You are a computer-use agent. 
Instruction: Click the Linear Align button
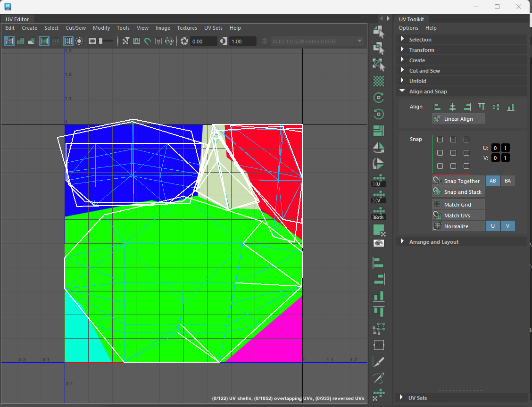(458, 119)
